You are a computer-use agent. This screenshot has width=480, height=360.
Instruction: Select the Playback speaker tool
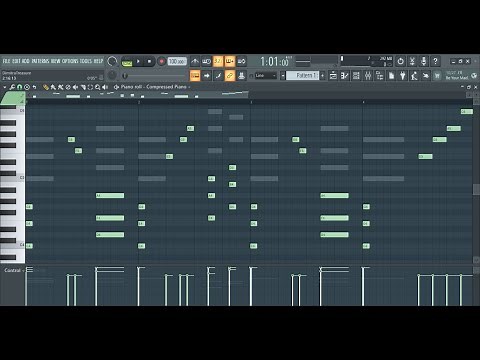(x=105, y=87)
